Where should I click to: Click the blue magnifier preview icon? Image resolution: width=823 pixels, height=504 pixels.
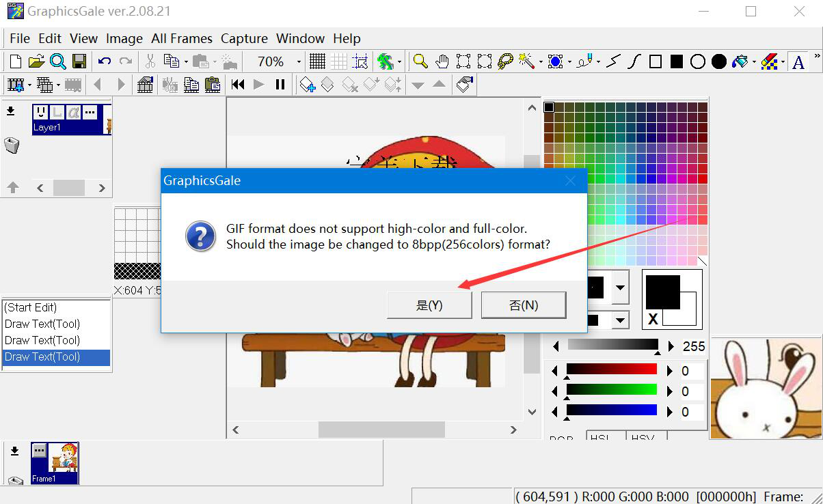tap(58, 62)
